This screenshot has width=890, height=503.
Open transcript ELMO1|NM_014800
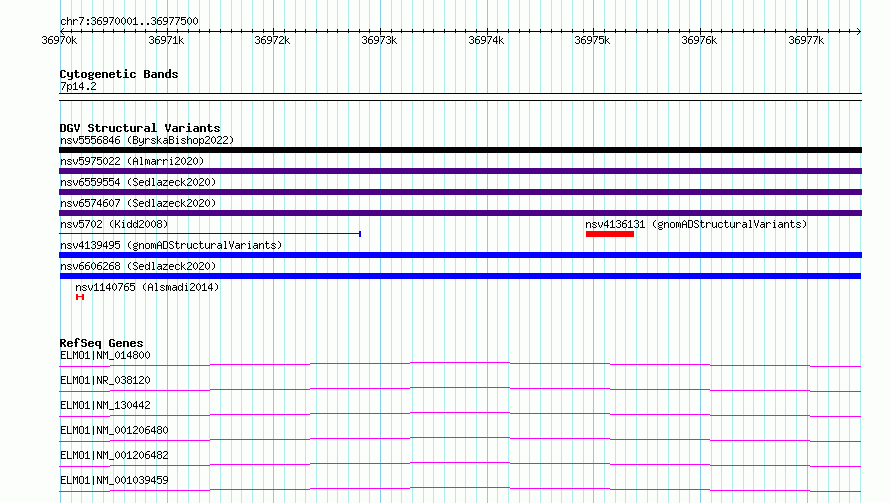105,355
